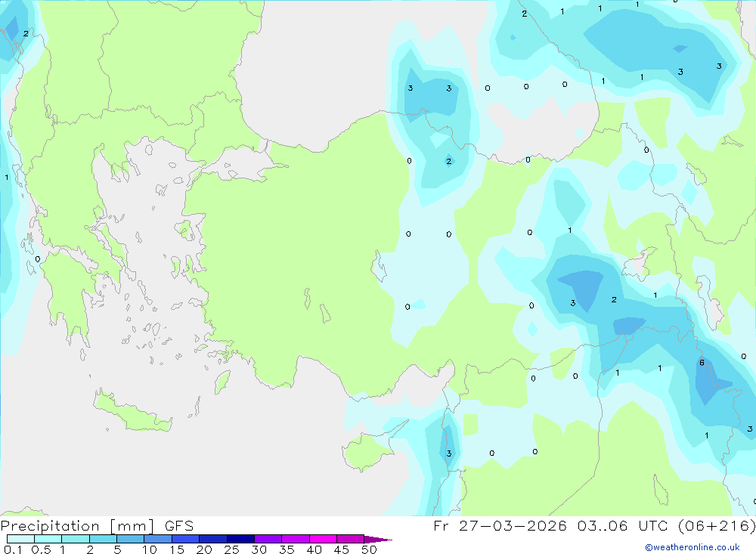The image size is (756, 554).
Task: Pick the 40–45 mm magenta legend swatch
Action: pyautogui.click(x=323, y=539)
